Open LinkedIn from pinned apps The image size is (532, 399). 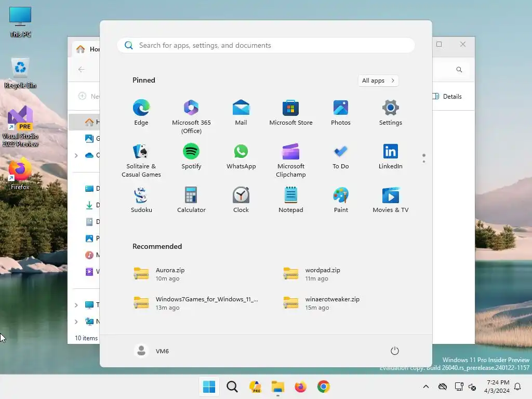(x=391, y=156)
